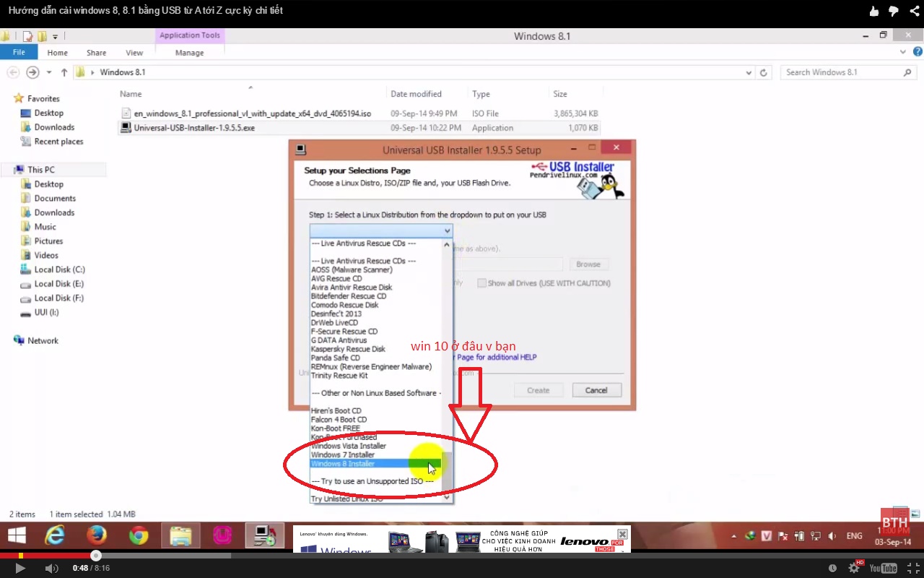
Task: Open the File tab in Explorer
Action: (x=19, y=53)
